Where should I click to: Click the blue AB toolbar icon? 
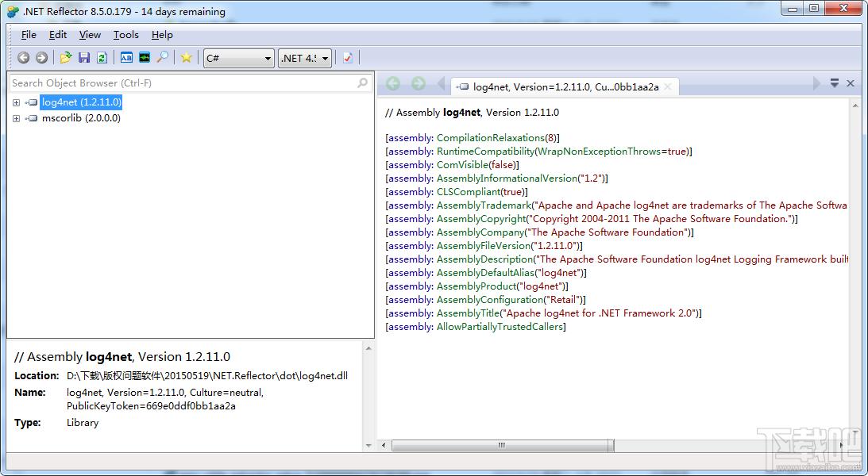pos(126,57)
